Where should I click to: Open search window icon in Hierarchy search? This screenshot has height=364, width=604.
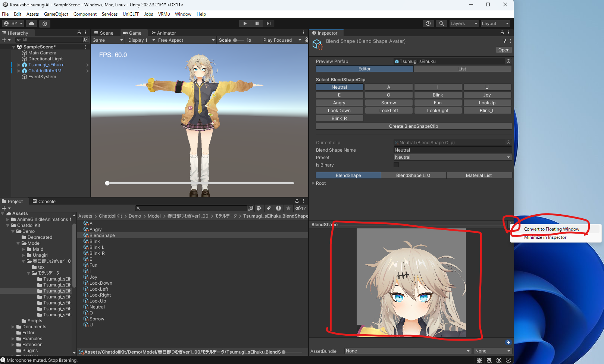click(x=86, y=40)
